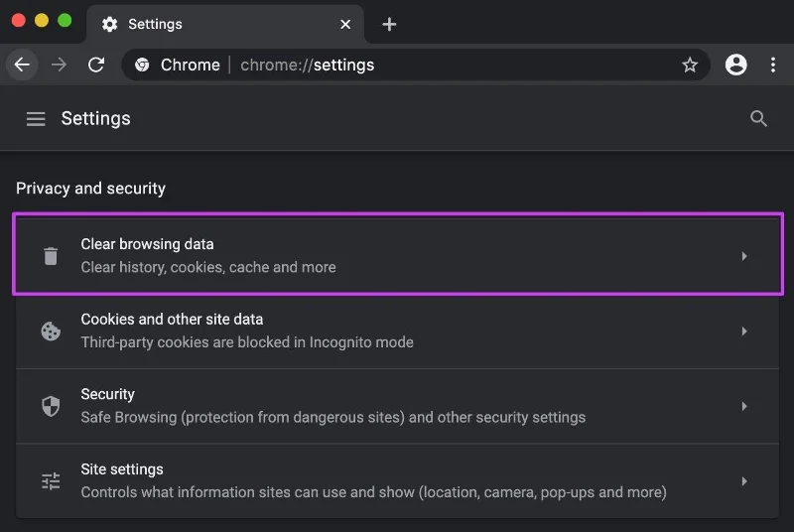Image resolution: width=794 pixels, height=532 pixels.
Task: Expand Clear browsing data arrow
Action: point(743,256)
